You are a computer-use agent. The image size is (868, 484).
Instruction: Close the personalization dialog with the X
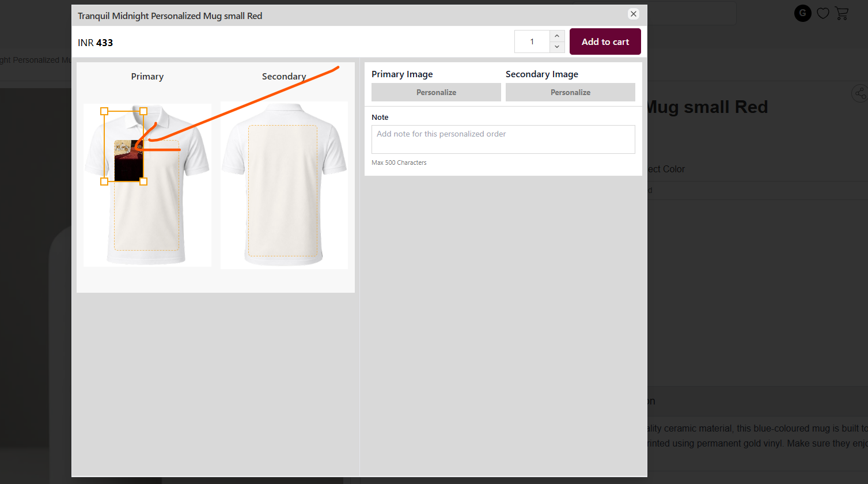[634, 14]
